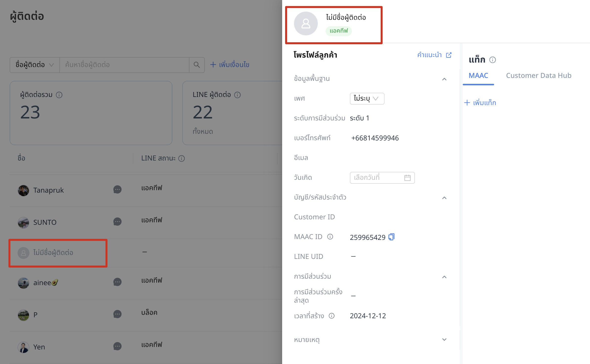This screenshot has width=590, height=364.
Task: Expand the หมายเหตุ section
Action: (444, 340)
